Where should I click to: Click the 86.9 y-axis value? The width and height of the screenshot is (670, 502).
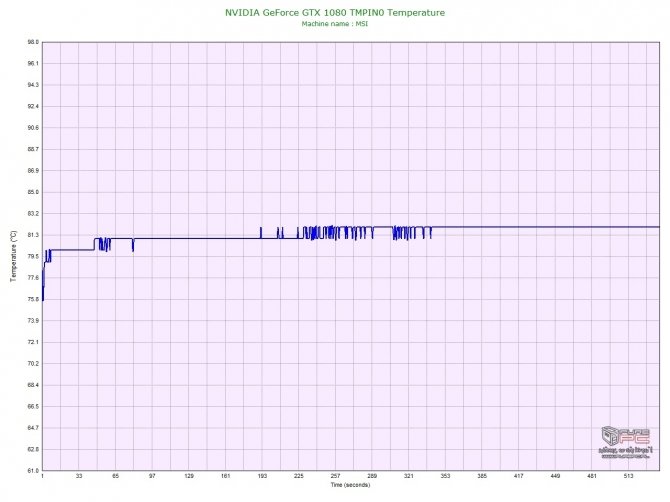33,171
